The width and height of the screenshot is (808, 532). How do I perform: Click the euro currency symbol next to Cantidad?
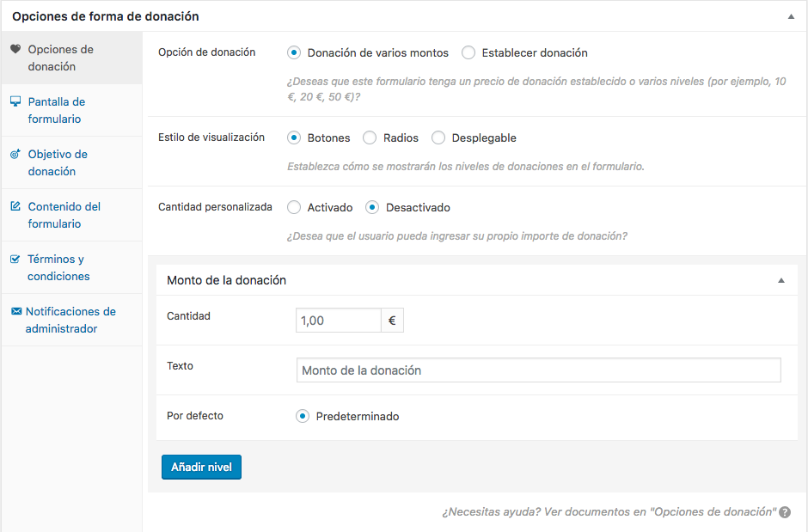392,321
